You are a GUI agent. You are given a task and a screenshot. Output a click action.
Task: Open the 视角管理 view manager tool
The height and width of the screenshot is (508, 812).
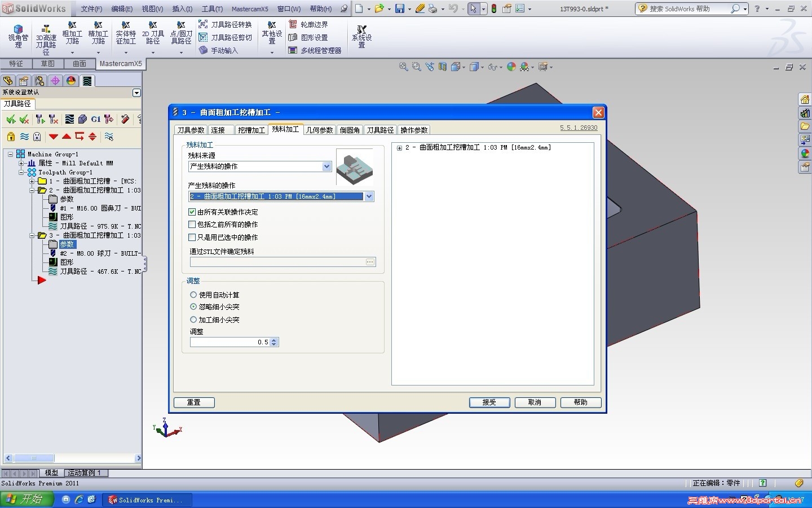click(x=18, y=37)
